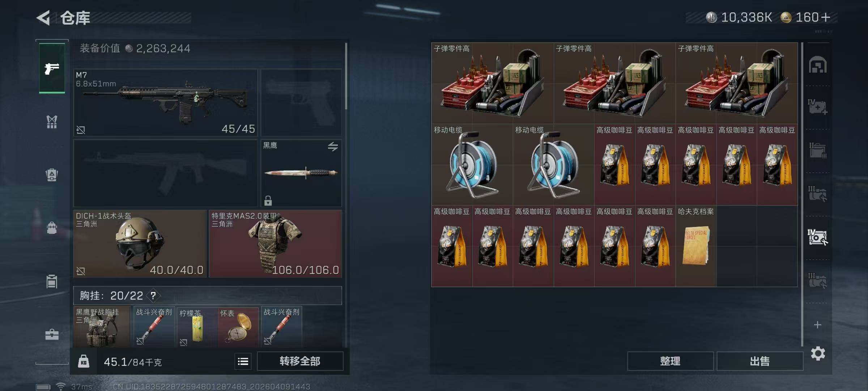Image resolution: width=868 pixels, height=391 pixels.
Task: Select the pistol weapons tab icon
Action: 52,68
